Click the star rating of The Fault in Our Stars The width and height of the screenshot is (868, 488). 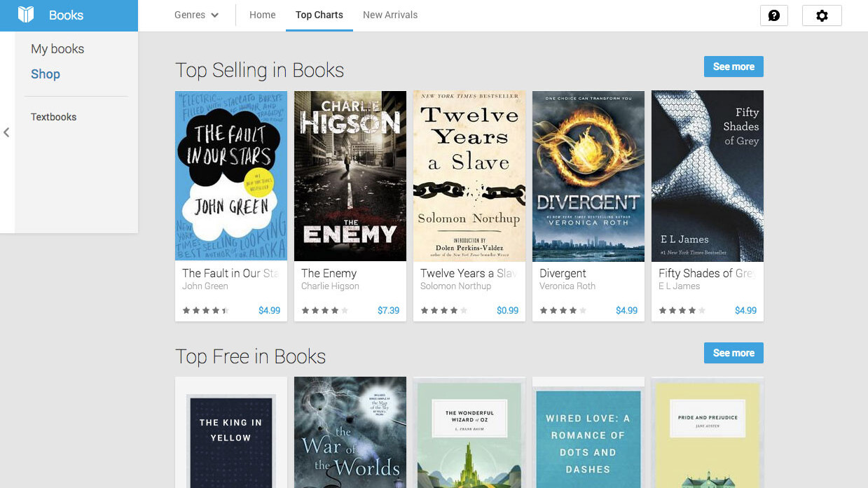[x=205, y=310]
